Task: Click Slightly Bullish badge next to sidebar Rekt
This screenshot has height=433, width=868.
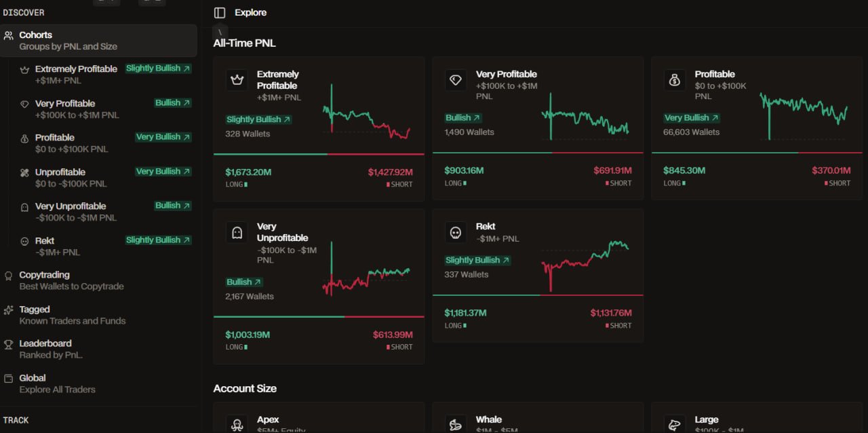Action: [x=159, y=240]
